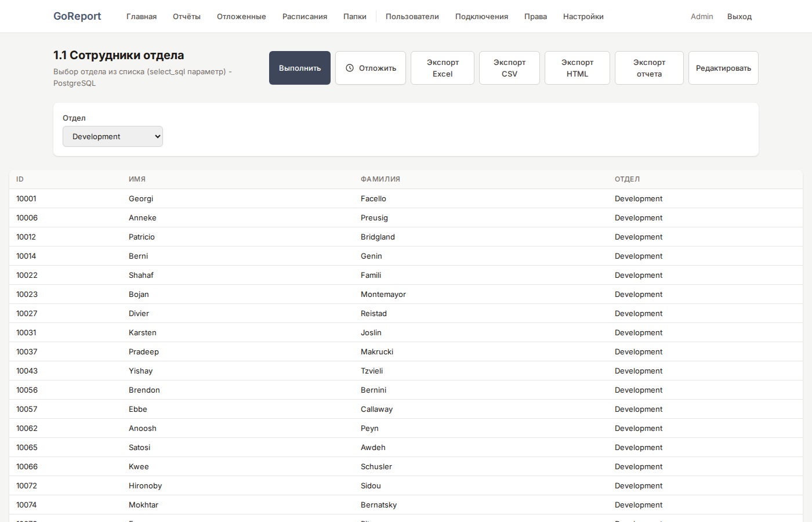Open the Редактировать report editor

[x=723, y=68]
